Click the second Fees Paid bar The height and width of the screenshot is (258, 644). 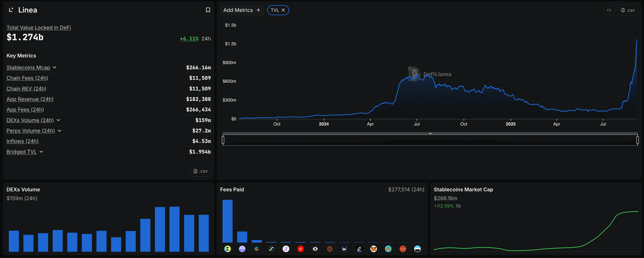[x=242, y=237]
